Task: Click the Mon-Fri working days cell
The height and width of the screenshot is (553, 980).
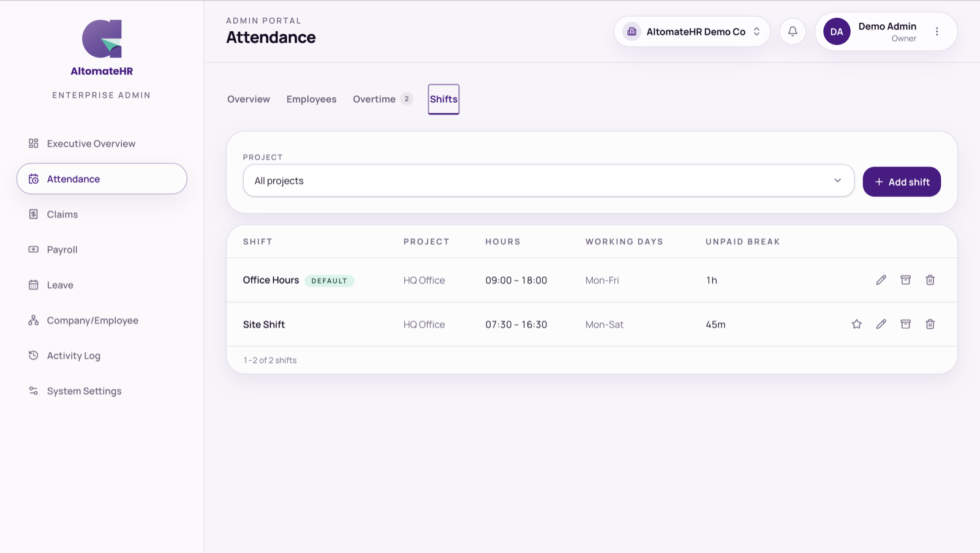Action: (602, 280)
